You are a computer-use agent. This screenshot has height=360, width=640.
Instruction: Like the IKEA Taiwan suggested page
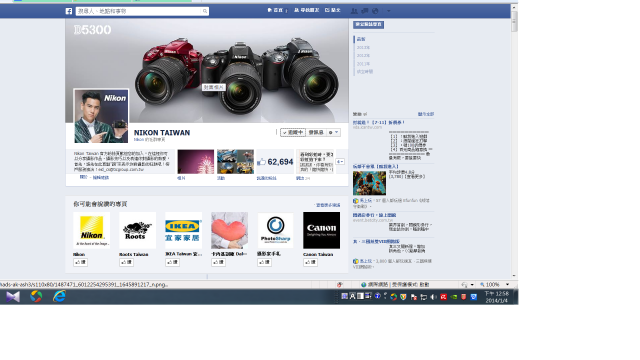point(172,262)
